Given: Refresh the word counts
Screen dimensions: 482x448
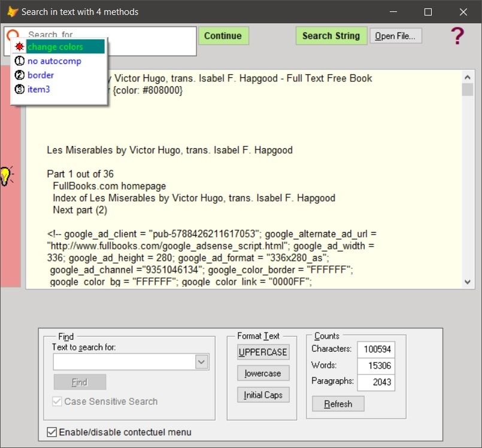Looking at the screenshot, I should 338,404.
